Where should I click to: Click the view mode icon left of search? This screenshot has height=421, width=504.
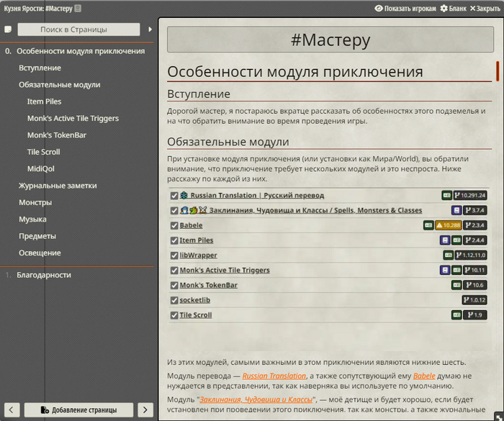(x=8, y=30)
